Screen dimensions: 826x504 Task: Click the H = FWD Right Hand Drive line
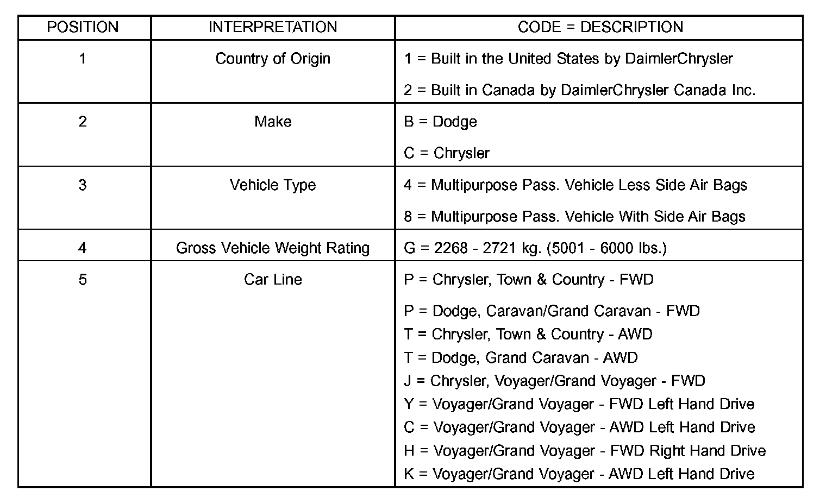tap(584, 451)
